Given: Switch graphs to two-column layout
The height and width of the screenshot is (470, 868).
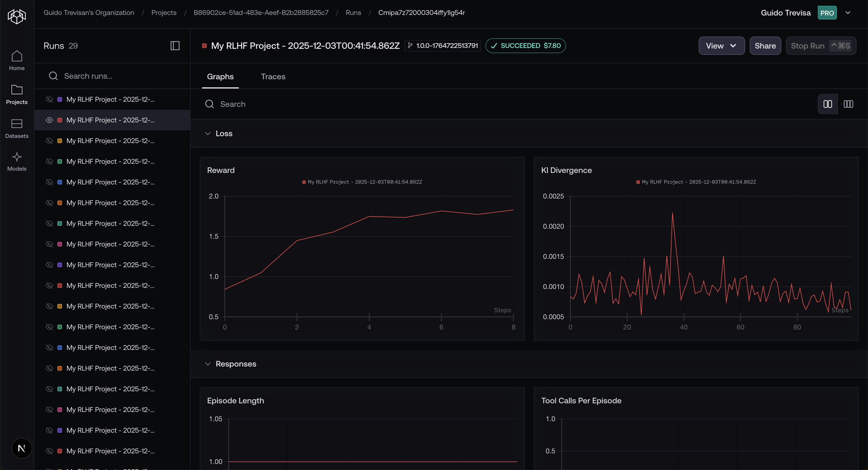Looking at the screenshot, I should (x=828, y=104).
